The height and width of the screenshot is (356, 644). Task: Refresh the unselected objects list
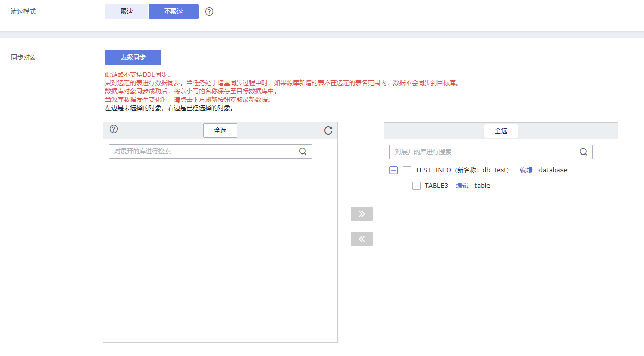click(x=328, y=130)
